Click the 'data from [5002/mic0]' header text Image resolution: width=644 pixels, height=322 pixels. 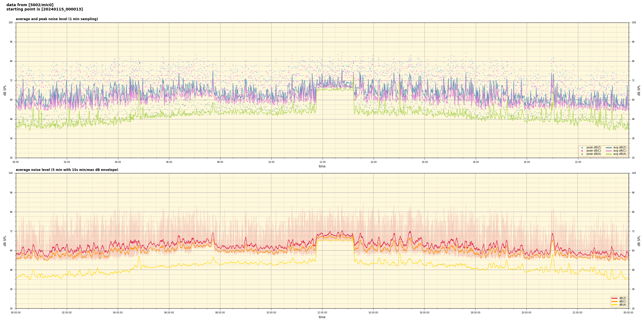click(30, 5)
